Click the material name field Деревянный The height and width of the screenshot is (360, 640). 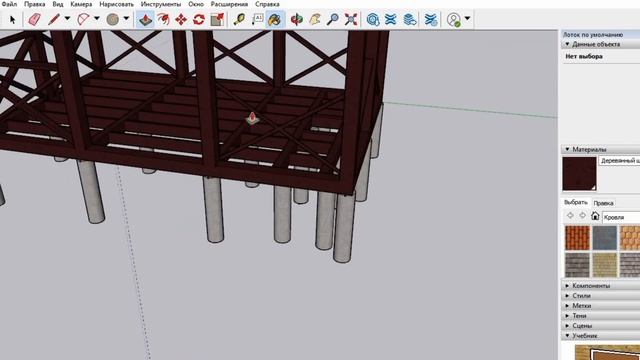click(x=619, y=161)
